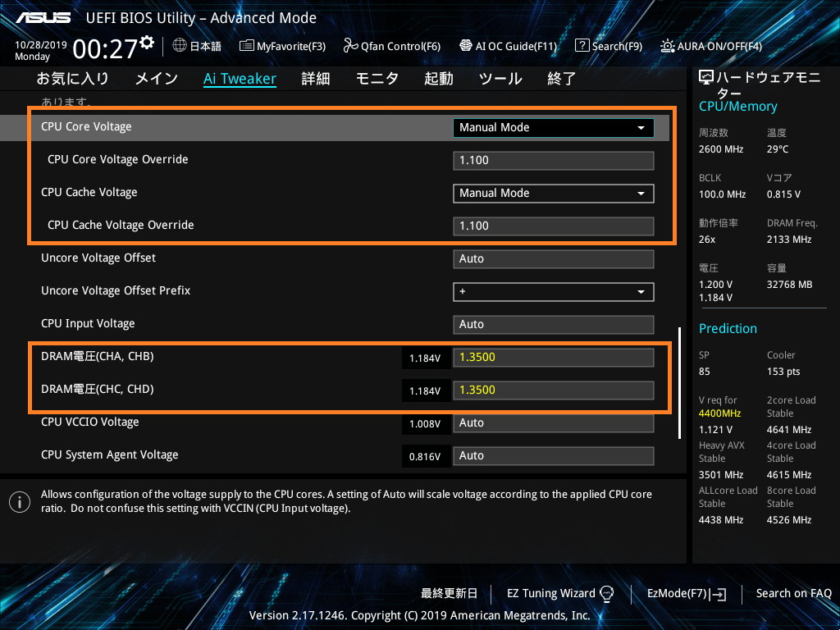
Task: Select the Ai Tweaker tab
Action: pos(240,79)
